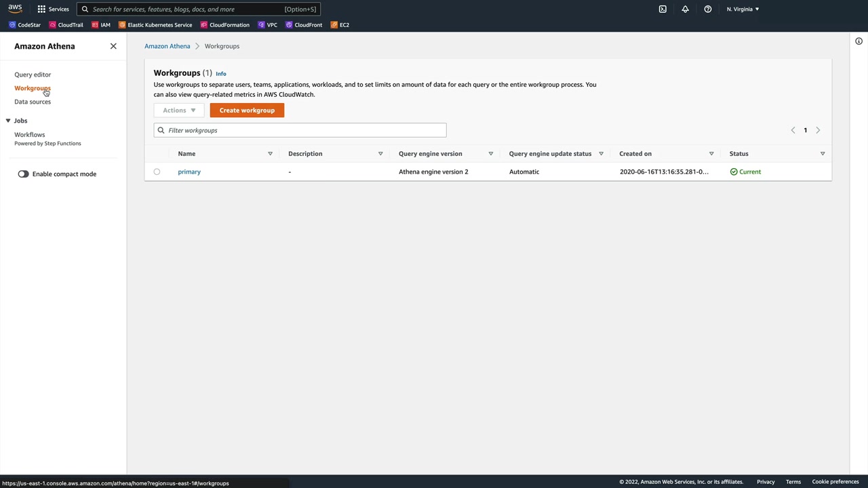Open Cookie preferences in footer
Image resolution: width=868 pixels, height=488 pixels.
click(835, 482)
